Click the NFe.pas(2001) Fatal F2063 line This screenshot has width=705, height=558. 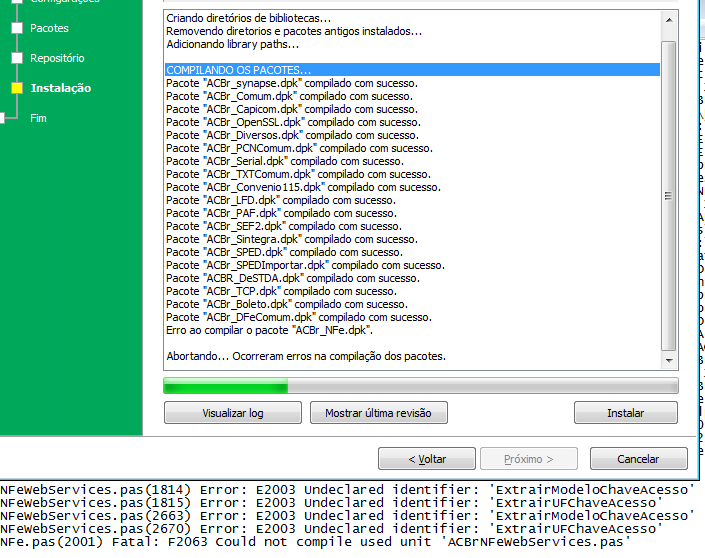pyautogui.click(x=316, y=542)
